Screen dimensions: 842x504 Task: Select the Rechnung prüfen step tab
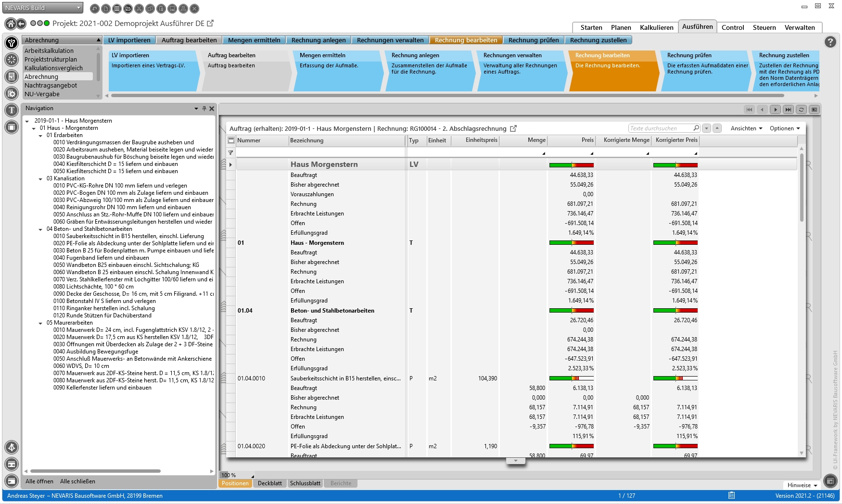[x=534, y=40]
